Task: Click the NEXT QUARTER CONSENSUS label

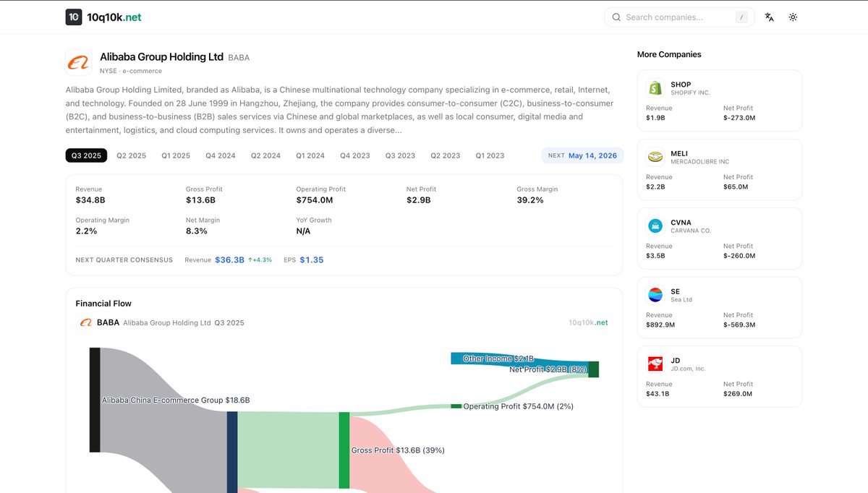Action: (124, 260)
